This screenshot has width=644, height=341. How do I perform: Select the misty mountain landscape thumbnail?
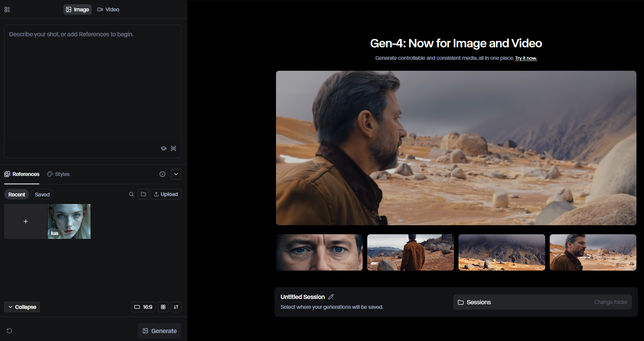pyautogui.click(x=502, y=252)
